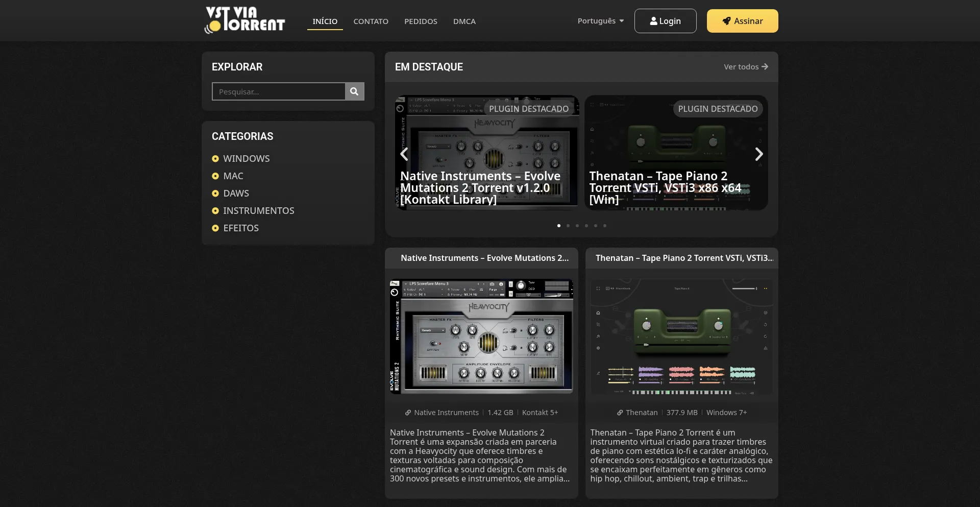Open featured Evolve Mutations 2 slide
Viewport: 980px width, 507px height.
click(x=487, y=153)
